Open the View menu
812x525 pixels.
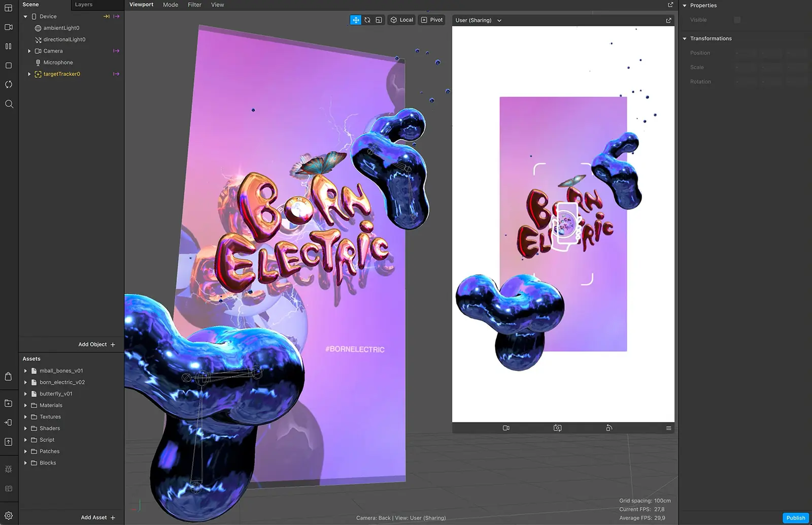point(217,5)
